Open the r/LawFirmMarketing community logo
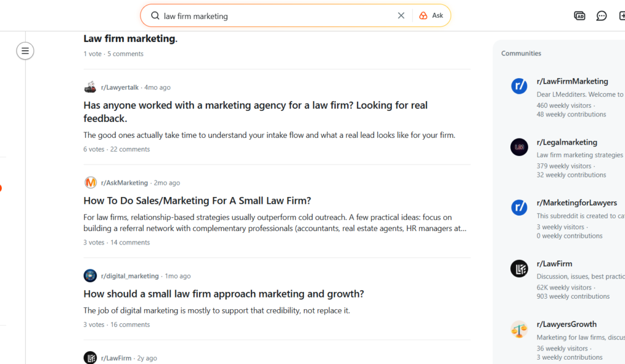 [519, 86]
